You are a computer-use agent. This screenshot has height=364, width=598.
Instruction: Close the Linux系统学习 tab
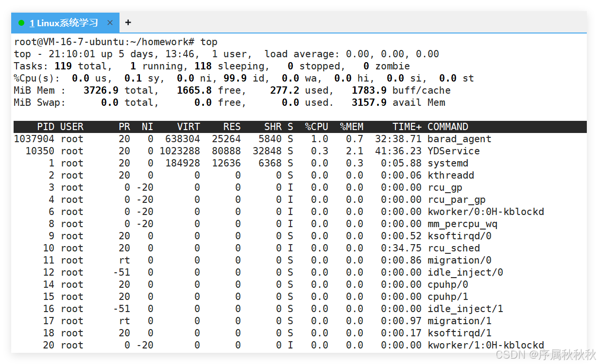pyautogui.click(x=110, y=23)
